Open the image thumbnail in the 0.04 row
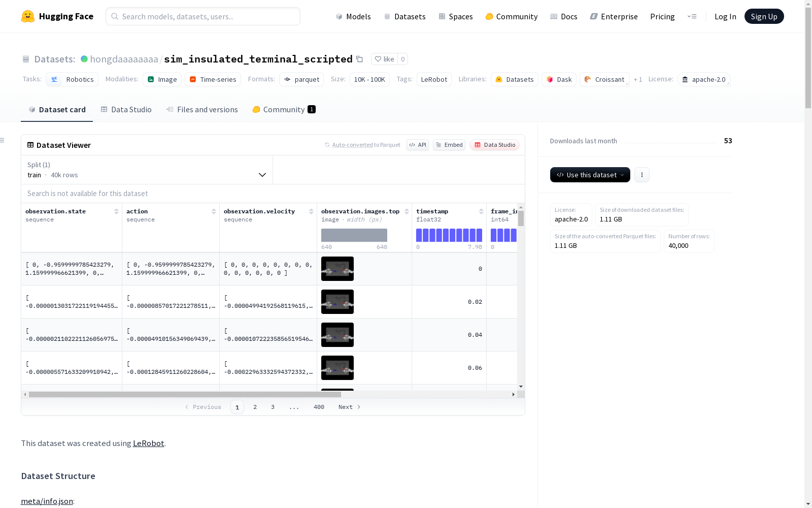This screenshot has width=812, height=508. (337, 335)
